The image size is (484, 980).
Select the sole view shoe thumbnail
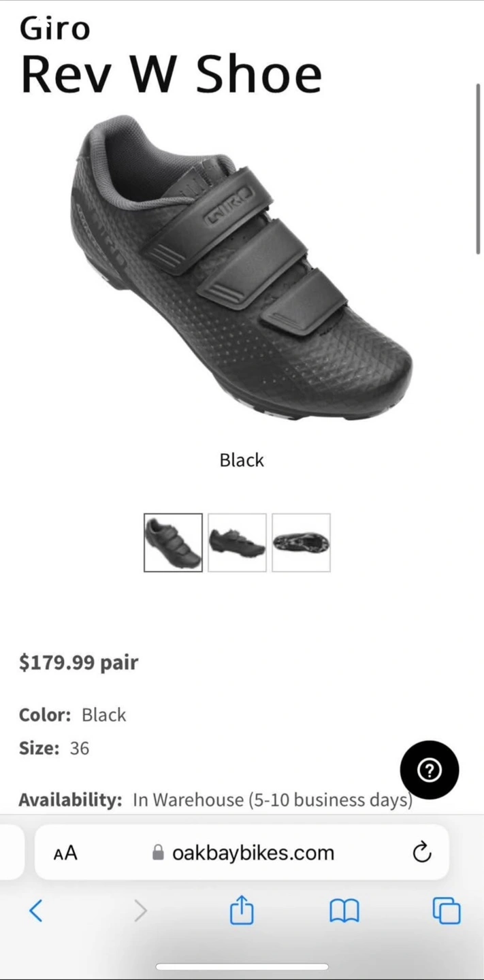pyautogui.click(x=301, y=542)
